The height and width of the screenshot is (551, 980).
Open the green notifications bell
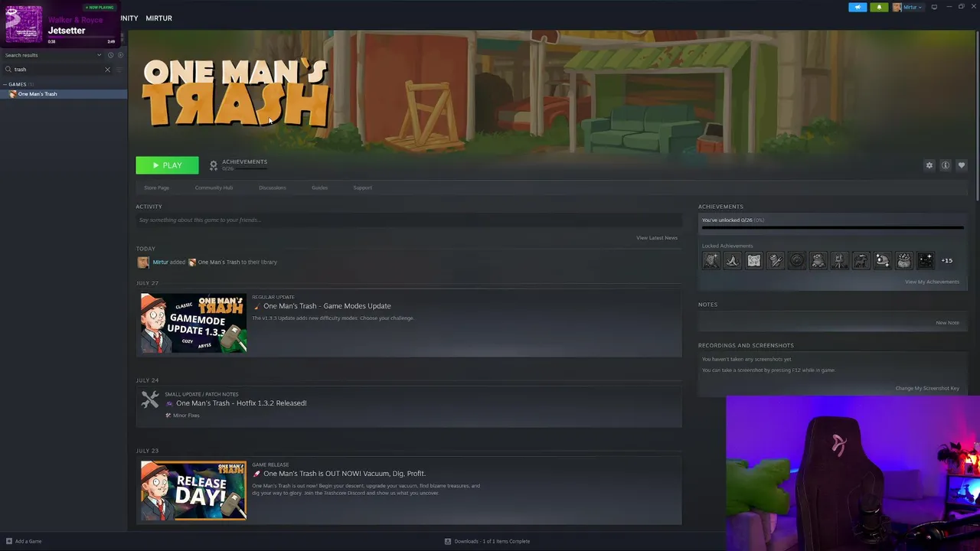coord(879,7)
